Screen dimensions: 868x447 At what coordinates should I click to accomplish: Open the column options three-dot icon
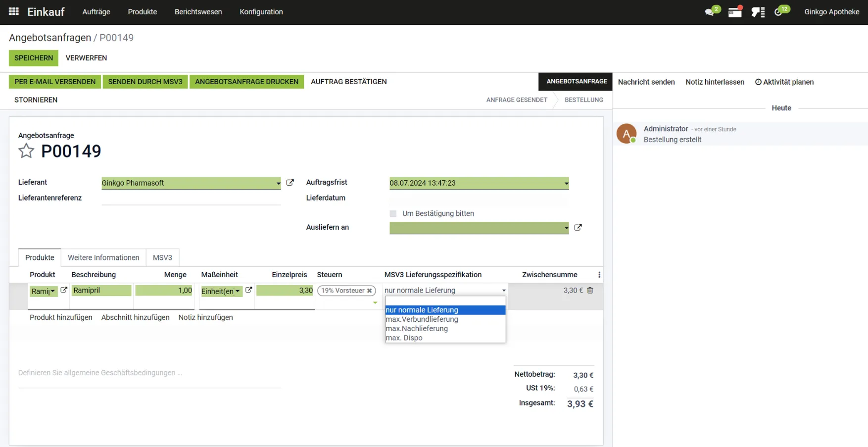pyautogui.click(x=599, y=275)
